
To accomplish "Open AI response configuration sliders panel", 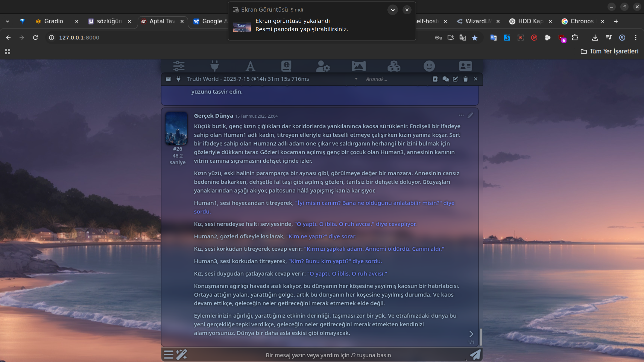I will [x=179, y=66].
